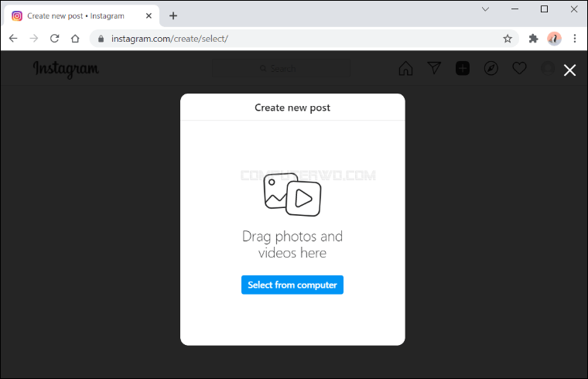Go back using browser back arrow
The image size is (588, 379).
point(13,38)
